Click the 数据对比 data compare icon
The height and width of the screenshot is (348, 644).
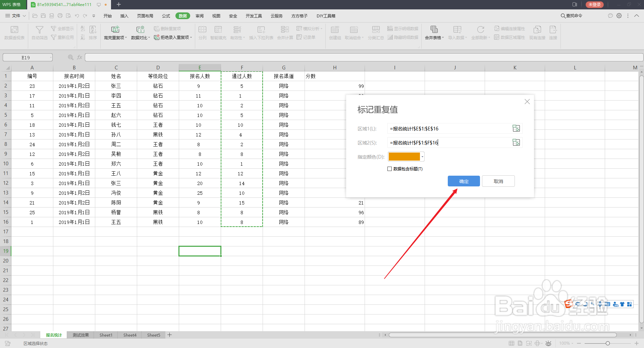pyautogui.click(x=140, y=30)
